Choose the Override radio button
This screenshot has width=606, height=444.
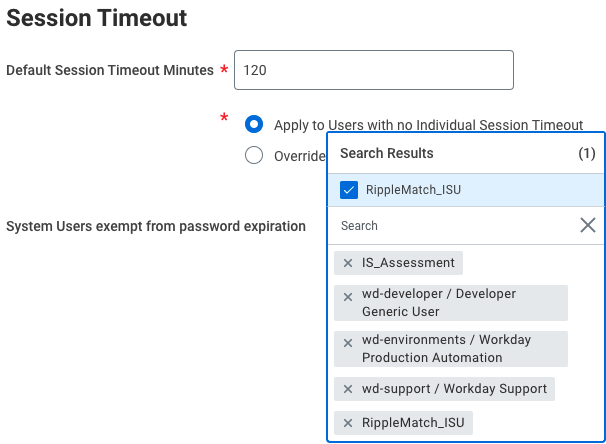click(254, 155)
